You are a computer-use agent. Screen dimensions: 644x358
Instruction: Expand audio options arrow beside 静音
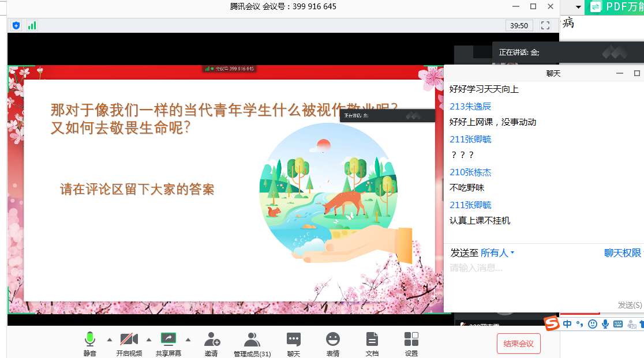pos(109,339)
